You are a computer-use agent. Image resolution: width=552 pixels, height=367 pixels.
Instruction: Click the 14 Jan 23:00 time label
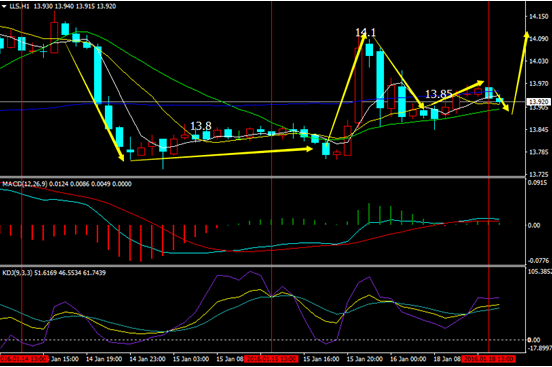tap(147, 359)
